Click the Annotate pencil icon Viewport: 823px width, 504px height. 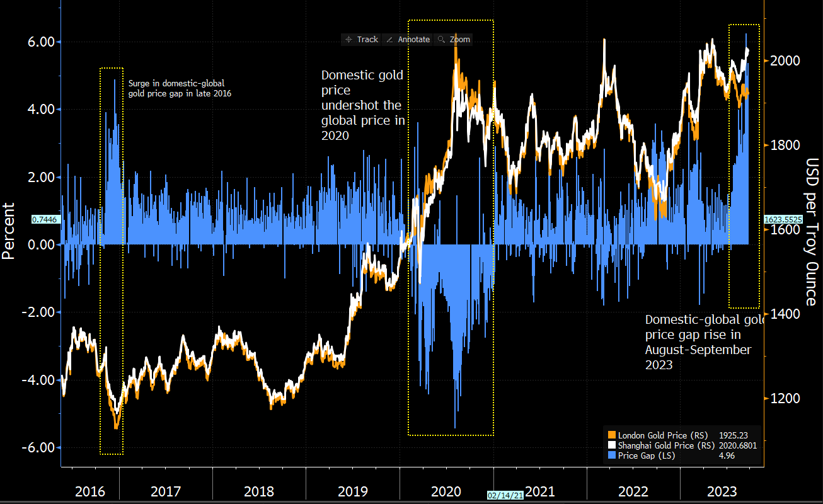[x=389, y=39]
